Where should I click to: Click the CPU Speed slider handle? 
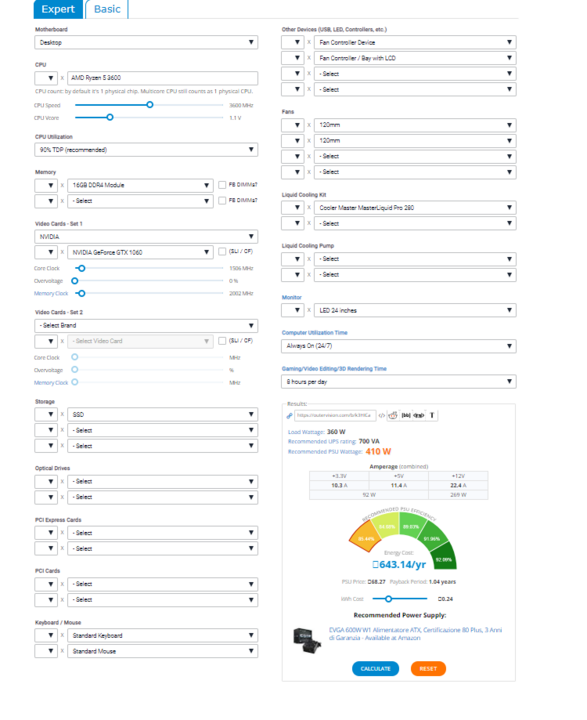pyautogui.click(x=150, y=105)
